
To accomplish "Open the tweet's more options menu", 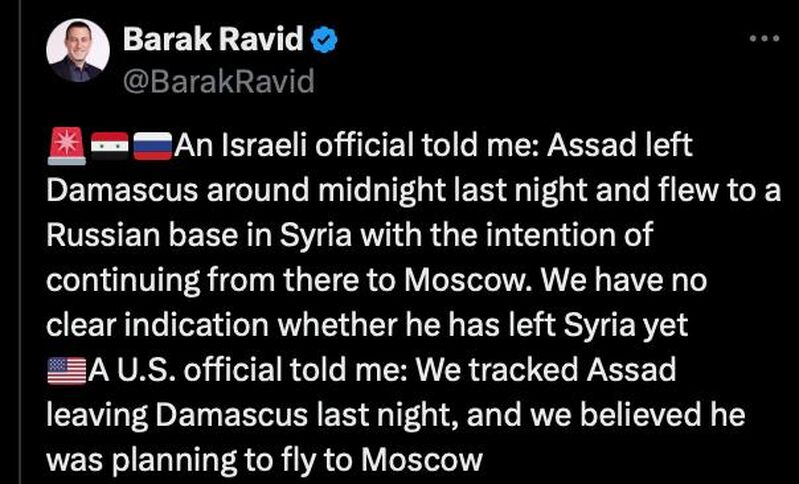I will point(763,40).
